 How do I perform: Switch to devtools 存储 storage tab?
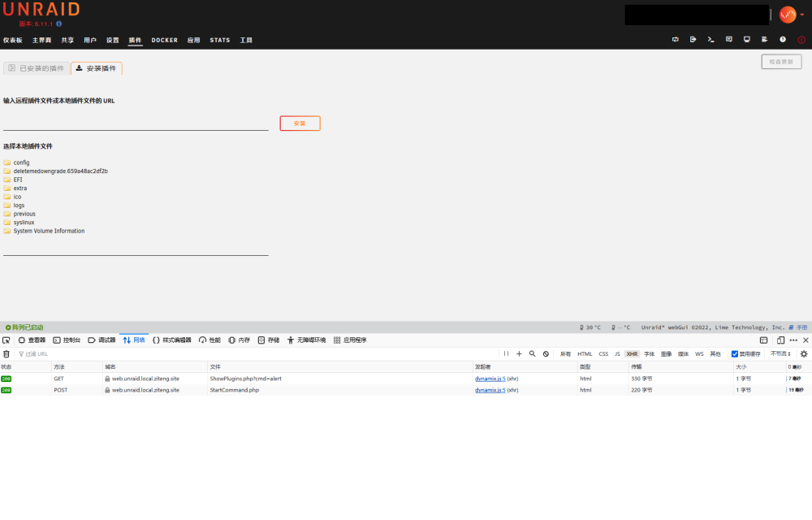coord(269,340)
